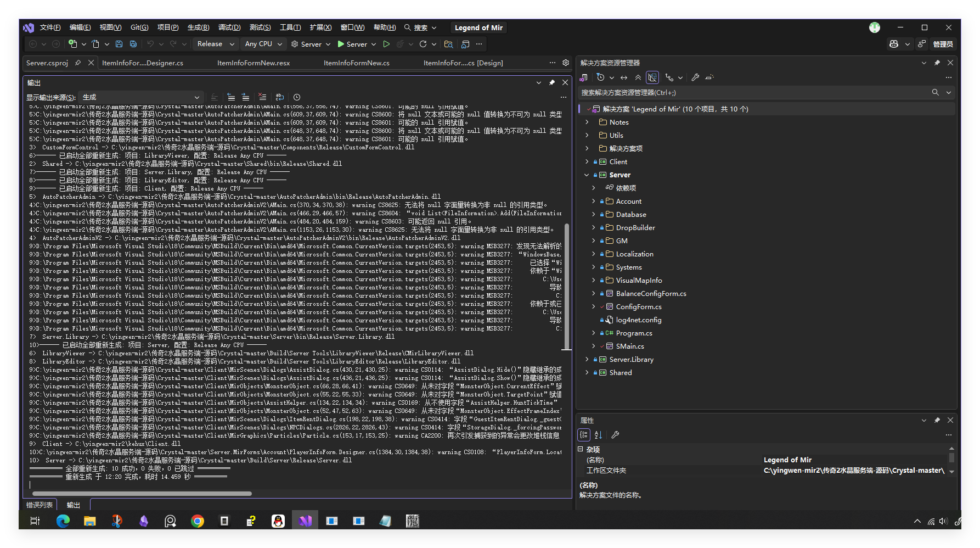Open File Explorer from the taskbar
The width and height of the screenshot is (980, 548).
click(x=89, y=521)
